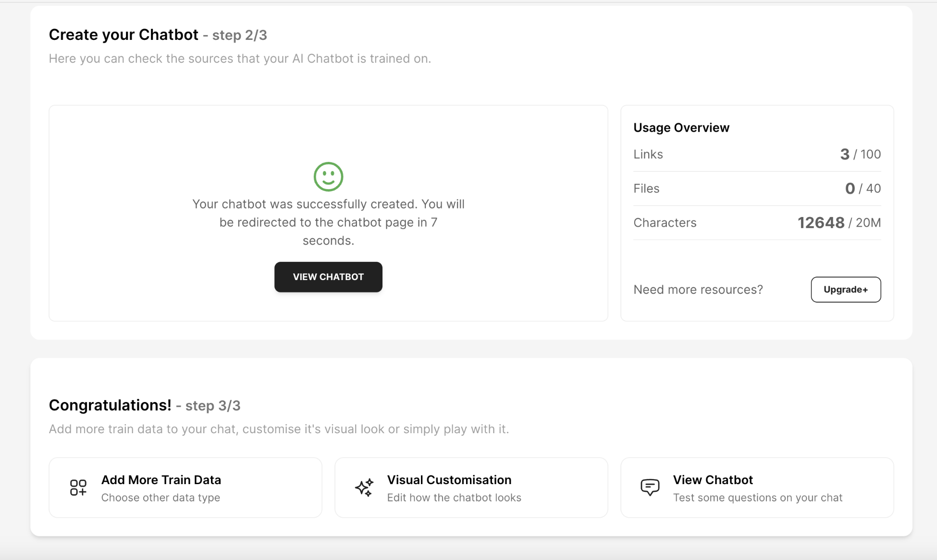Open the Add More Train Data card title
The width and height of the screenshot is (937, 560).
tap(161, 480)
